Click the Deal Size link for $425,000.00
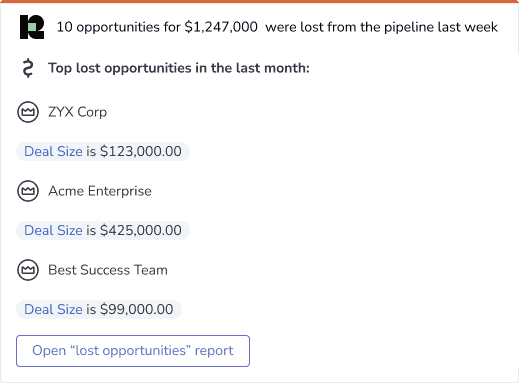Image resolution: width=519 pixels, height=383 pixels. click(53, 230)
